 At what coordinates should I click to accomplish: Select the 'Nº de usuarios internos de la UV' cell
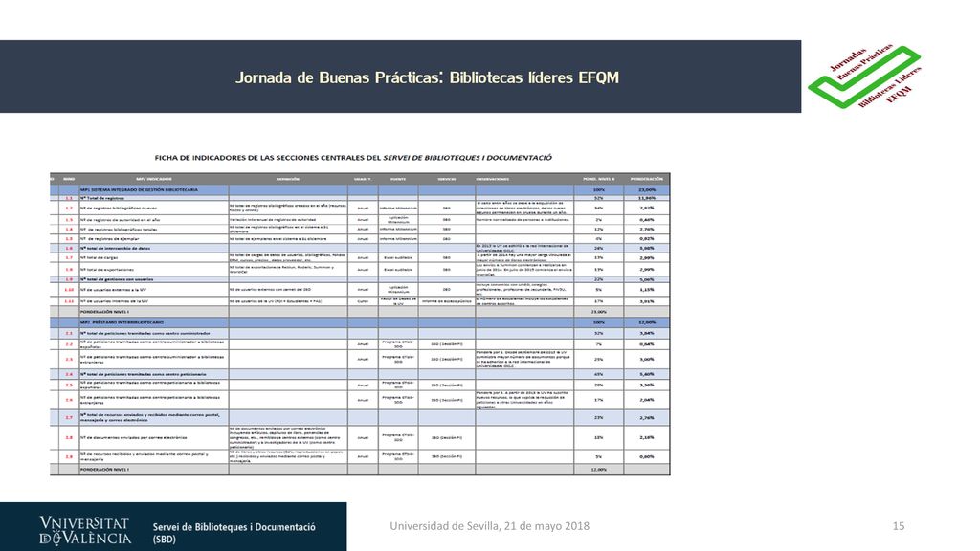coord(154,301)
